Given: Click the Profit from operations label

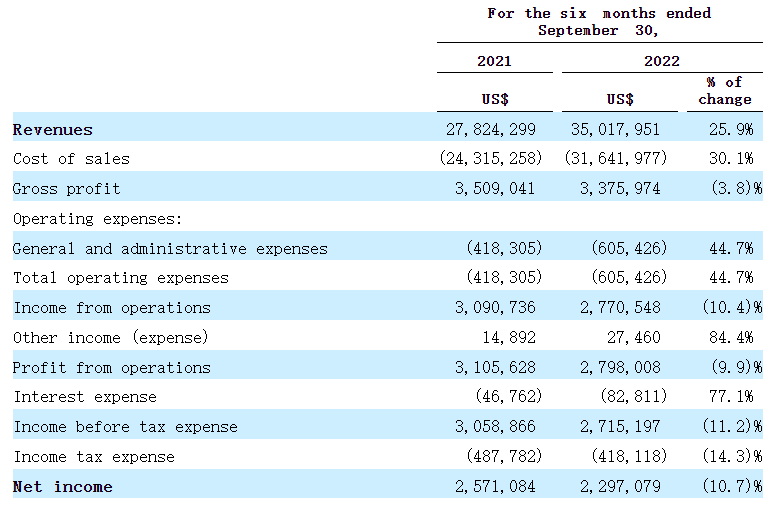Looking at the screenshot, I should point(111,368).
